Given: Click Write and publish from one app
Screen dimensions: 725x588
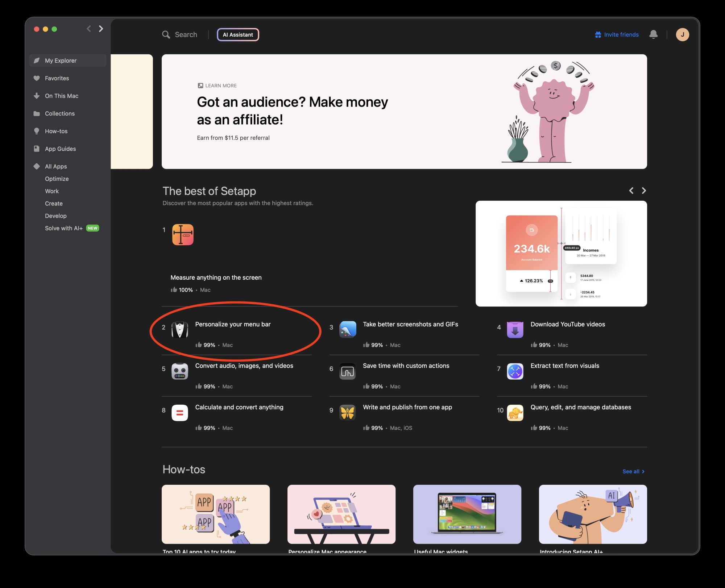Looking at the screenshot, I should tap(407, 407).
